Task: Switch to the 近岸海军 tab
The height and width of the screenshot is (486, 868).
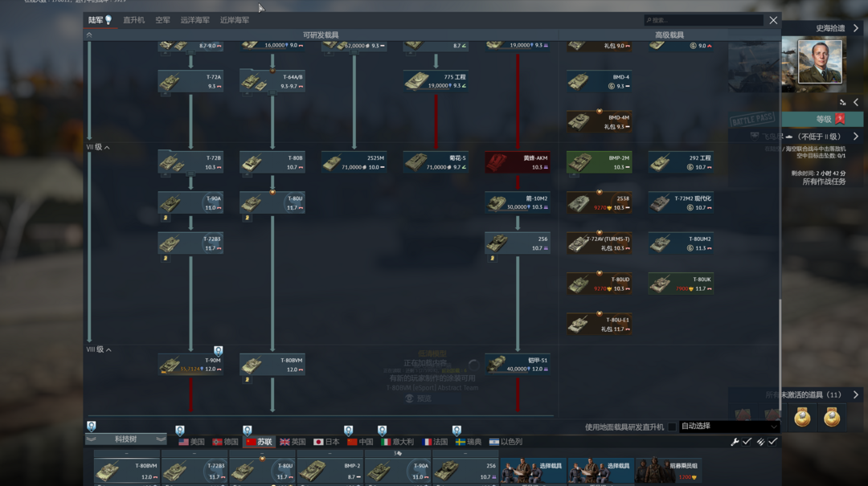Action: (234, 20)
